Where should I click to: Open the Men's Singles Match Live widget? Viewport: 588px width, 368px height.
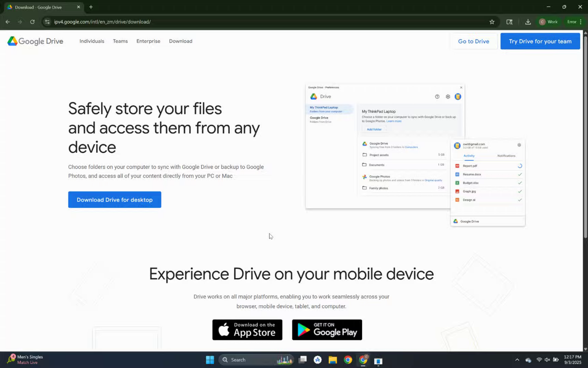(x=25, y=360)
